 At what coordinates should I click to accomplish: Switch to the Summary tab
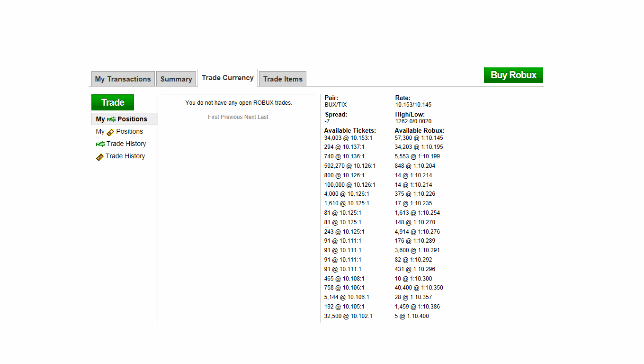tap(176, 79)
